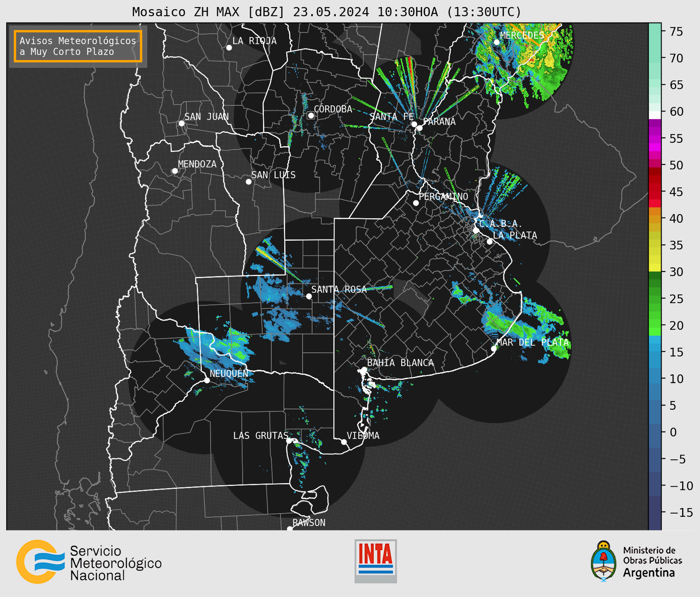Click the MAR DEL PLATA city marker dot
The image size is (700, 597).
tap(494, 349)
